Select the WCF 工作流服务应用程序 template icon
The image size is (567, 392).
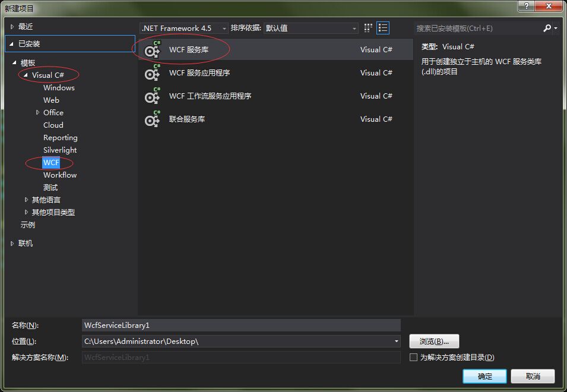coord(152,96)
